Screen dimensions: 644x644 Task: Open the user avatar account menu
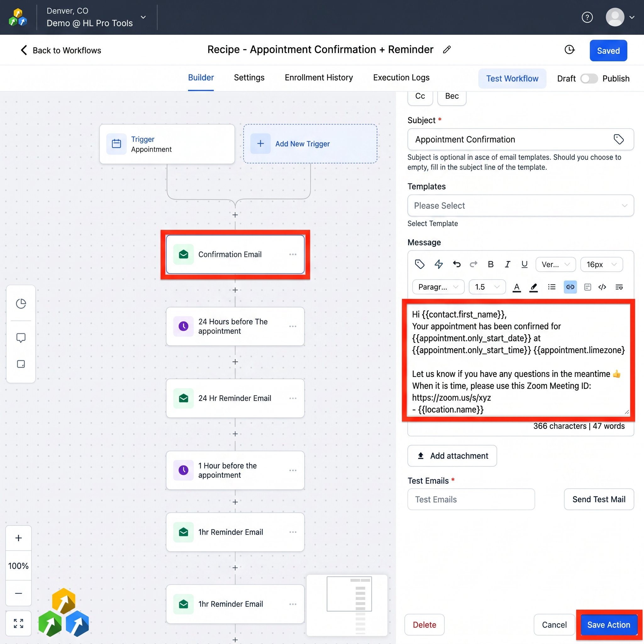(x=620, y=17)
